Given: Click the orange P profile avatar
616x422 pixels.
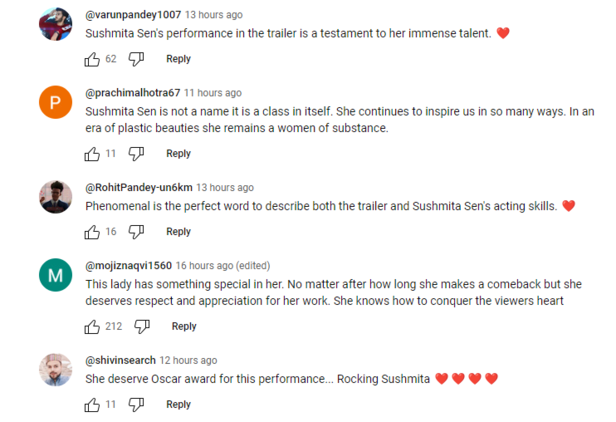Looking at the screenshot, I should pos(55,103).
